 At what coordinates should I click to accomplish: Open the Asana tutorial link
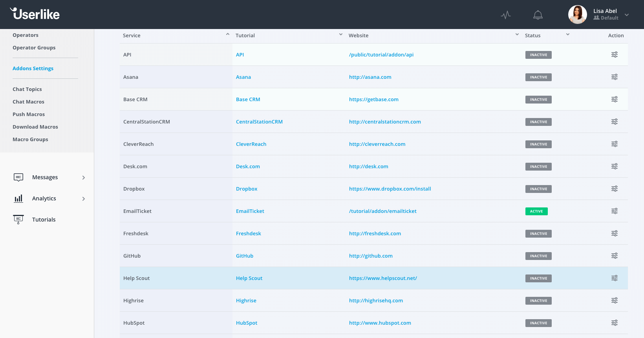point(243,77)
